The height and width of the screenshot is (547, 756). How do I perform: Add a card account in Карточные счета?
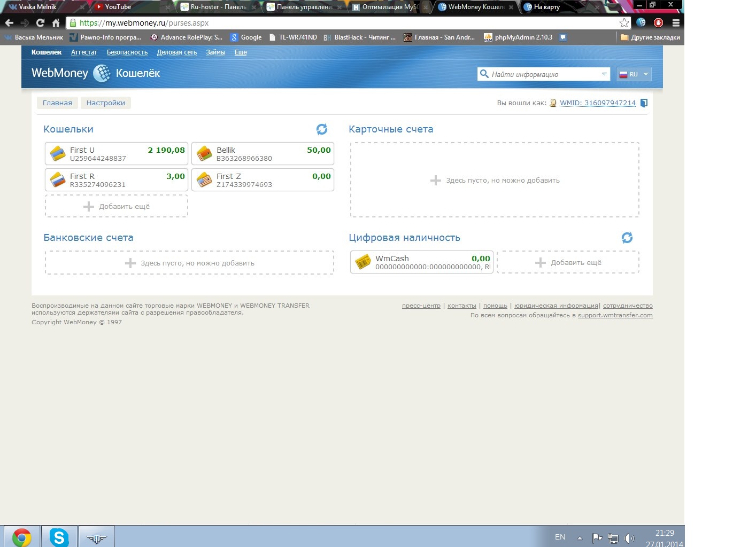pos(495,180)
